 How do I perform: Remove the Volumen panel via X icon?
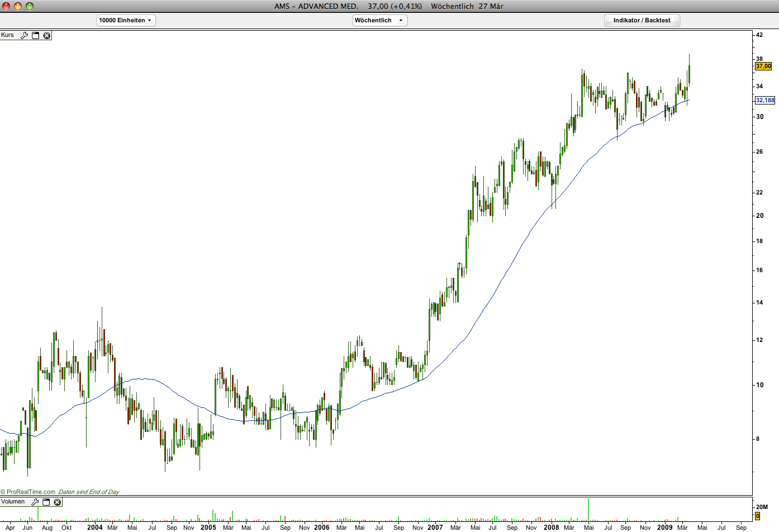[x=57, y=502]
